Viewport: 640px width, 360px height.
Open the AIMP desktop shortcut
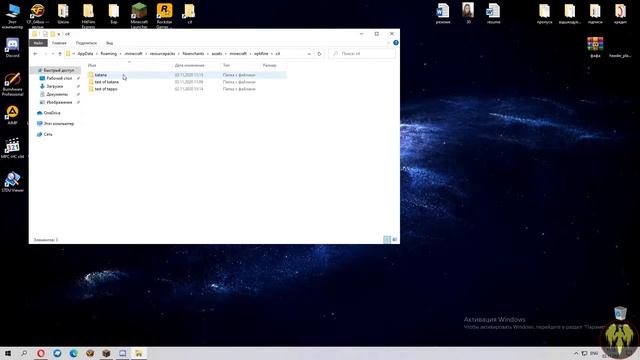(x=12, y=115)
